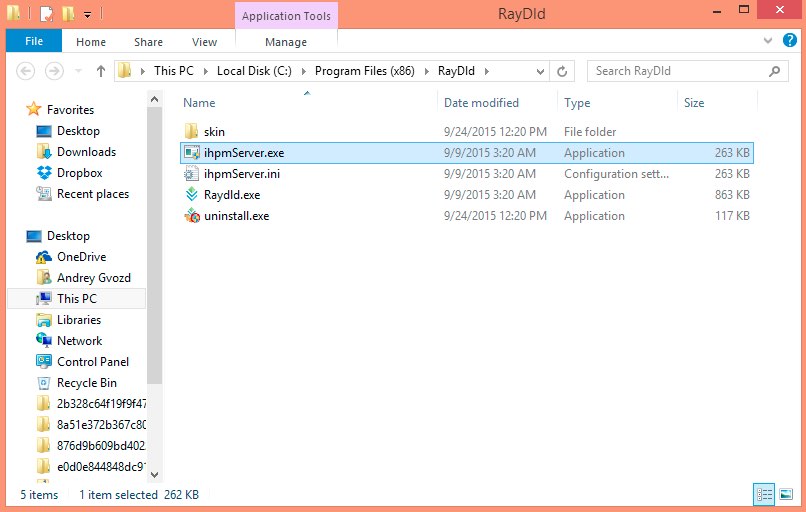Expand the ribbon with chevron arrow
Viewport: 806px width, 512px height.
click(x=767, y=42)
